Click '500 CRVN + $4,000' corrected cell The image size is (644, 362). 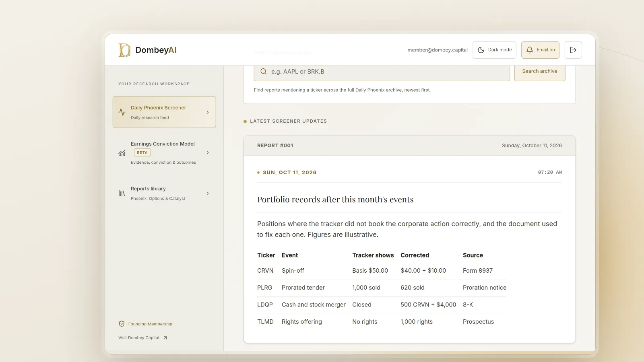pyautogui.click(x=428, y=305)
